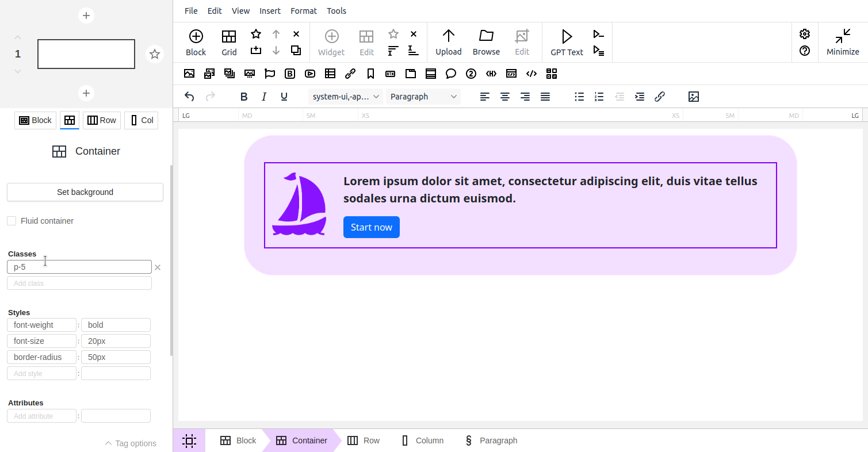Switch to the Col properties tab
This screenshot has height=452, width=868.
point(141,120)
